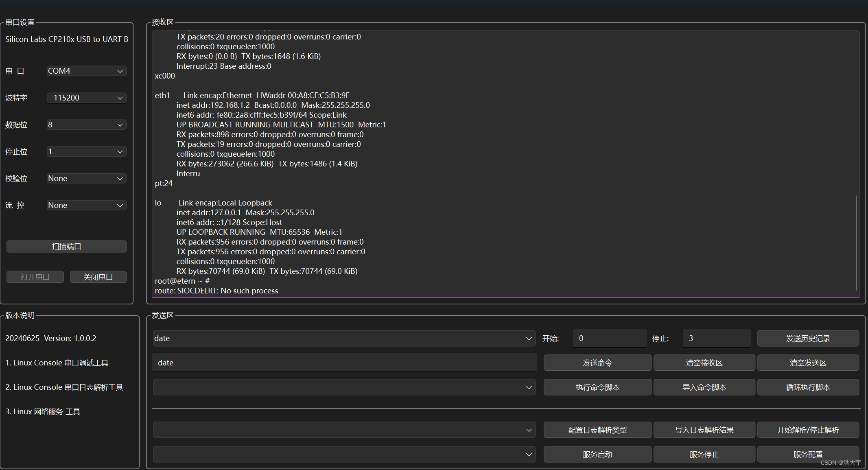Open the 校验位 parity dropdown
Image resolution: width=868 pixels, height=470 pixels.
[x=87, y=178]
